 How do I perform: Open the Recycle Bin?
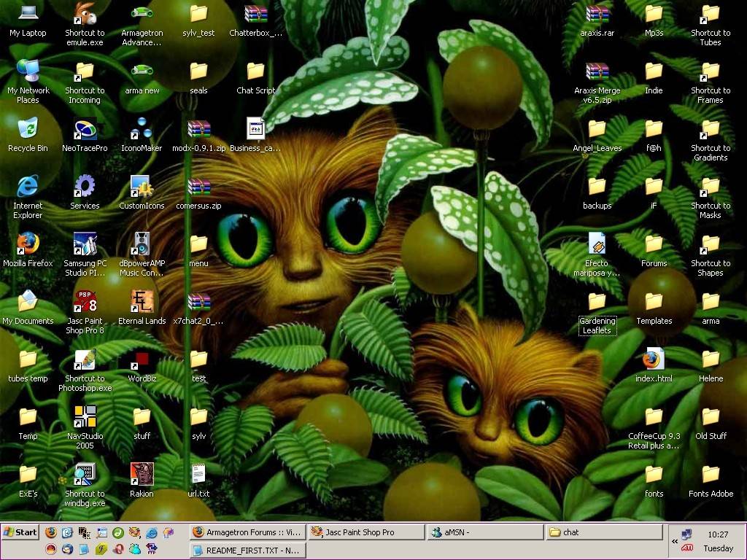click(28, 129)
